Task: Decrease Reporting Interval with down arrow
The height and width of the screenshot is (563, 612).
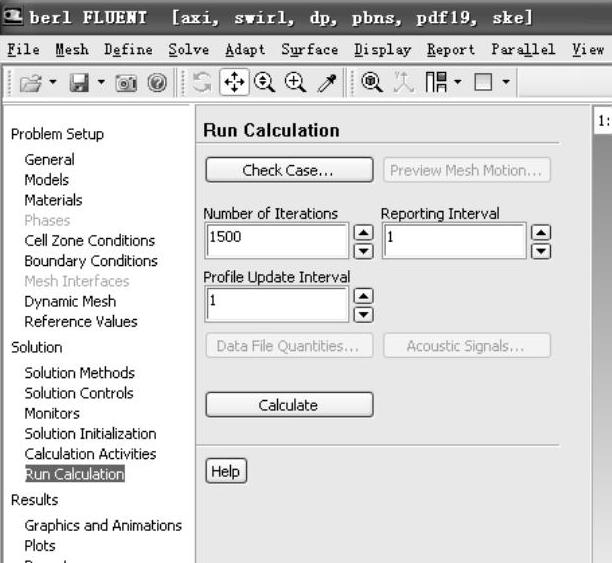Action: tap(541, 249)
